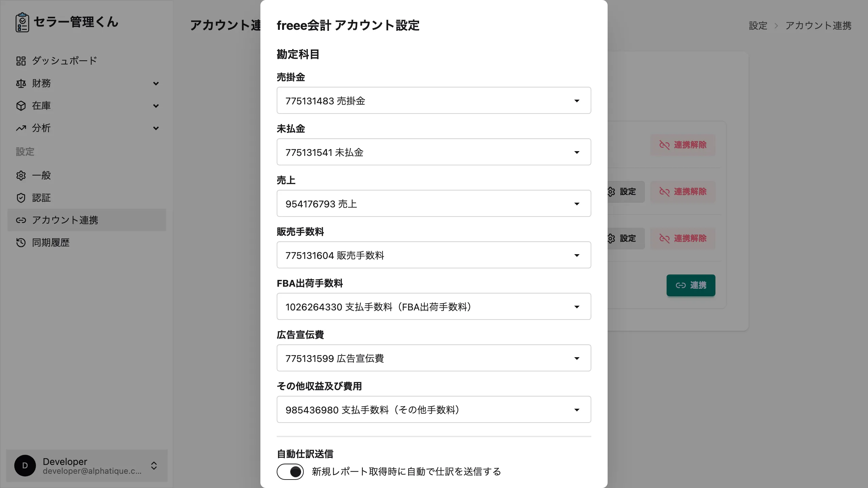Click the その他収益及び費用 field label

(319, 386)
